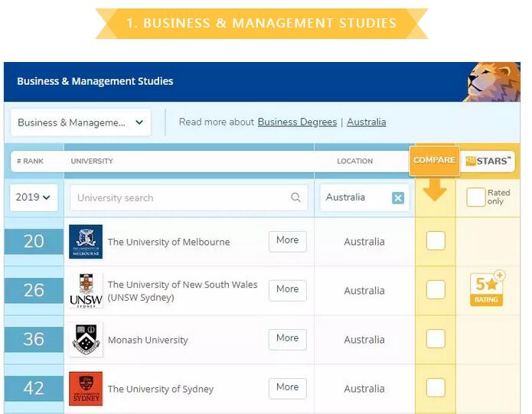Check compare box for University of Melbourne
The width and height of the screenshot is (532, 414).
(436, 241)
